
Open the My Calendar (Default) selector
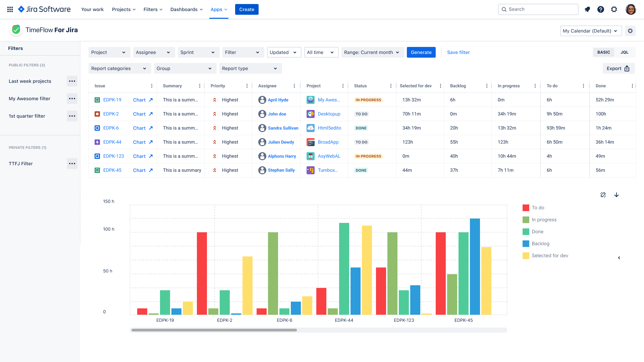tap(591, 31)
